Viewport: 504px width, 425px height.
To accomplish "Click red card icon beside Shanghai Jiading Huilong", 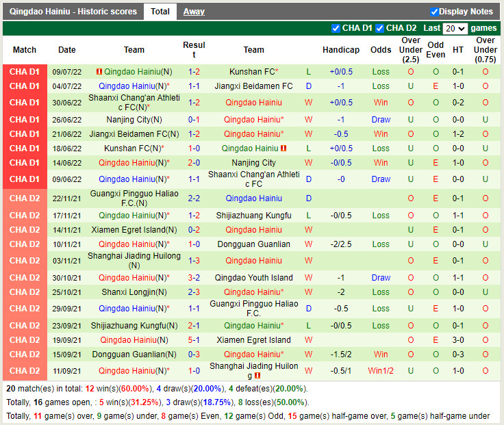I will [x=257, y=376].
